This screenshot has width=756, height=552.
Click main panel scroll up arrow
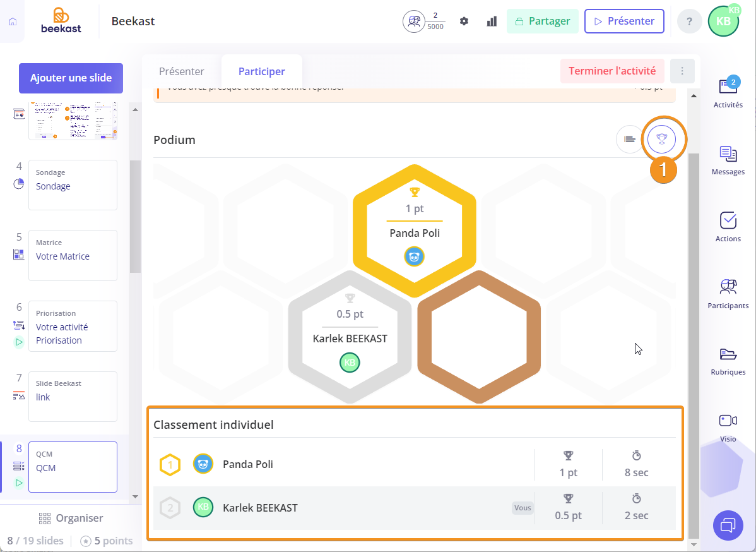tap(694, 96)
